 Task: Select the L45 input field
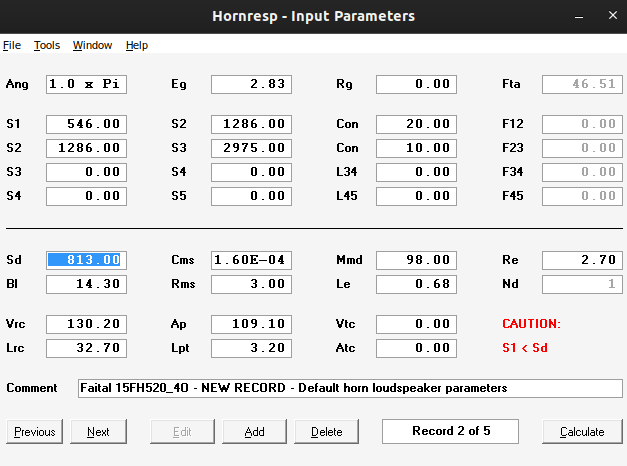pos(416,196)
